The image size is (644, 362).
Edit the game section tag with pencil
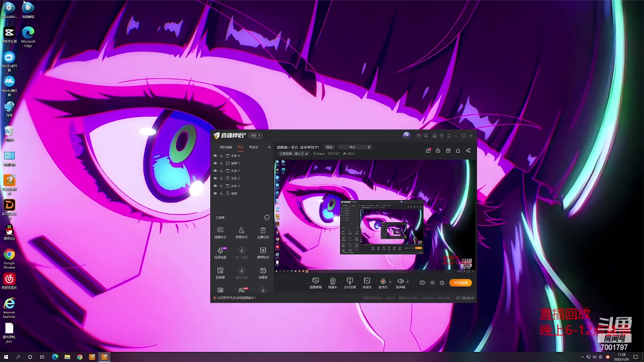pyautogui.click(x=293, y=153)
